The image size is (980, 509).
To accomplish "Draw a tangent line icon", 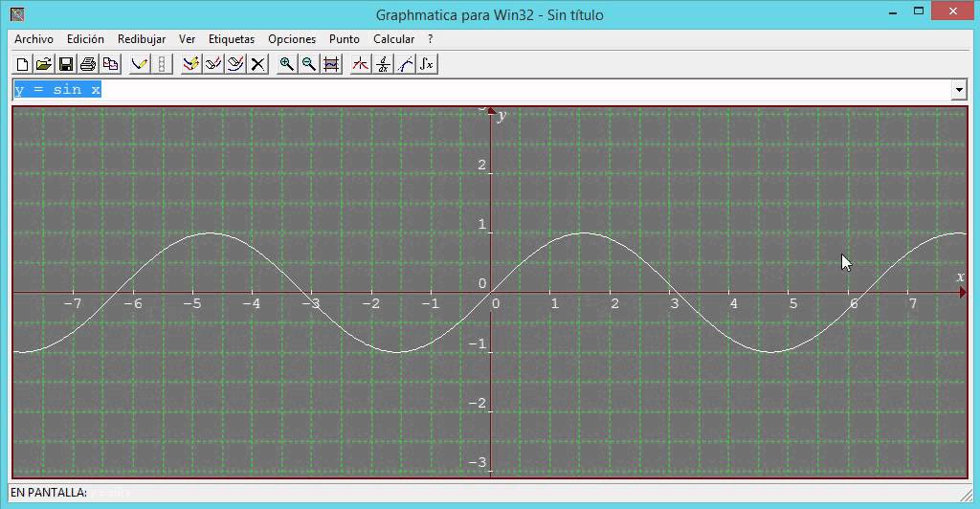I will [405, 64].
